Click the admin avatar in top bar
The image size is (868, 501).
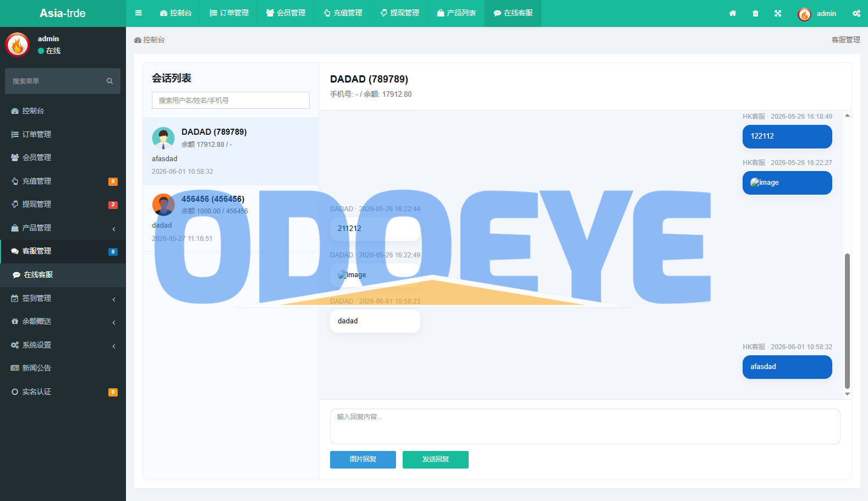point(804,14)
